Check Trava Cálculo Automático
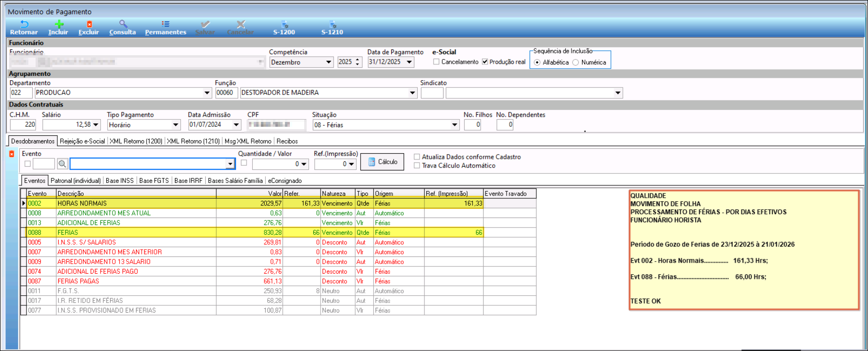Viewport: 868px width, 351px height. tap(417, 166)
